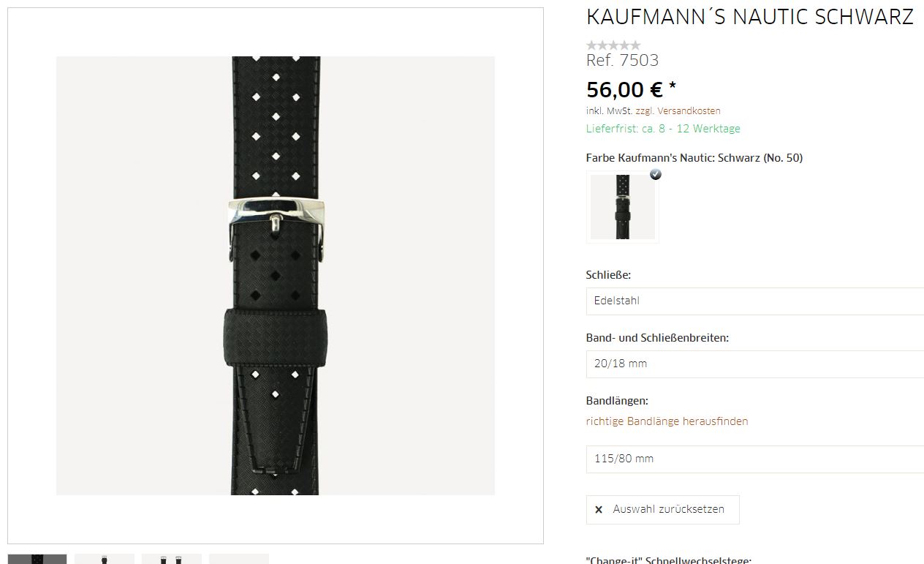924x564 pixels.
Task: Click the star rating icons under the title
Action: [613, 45]
